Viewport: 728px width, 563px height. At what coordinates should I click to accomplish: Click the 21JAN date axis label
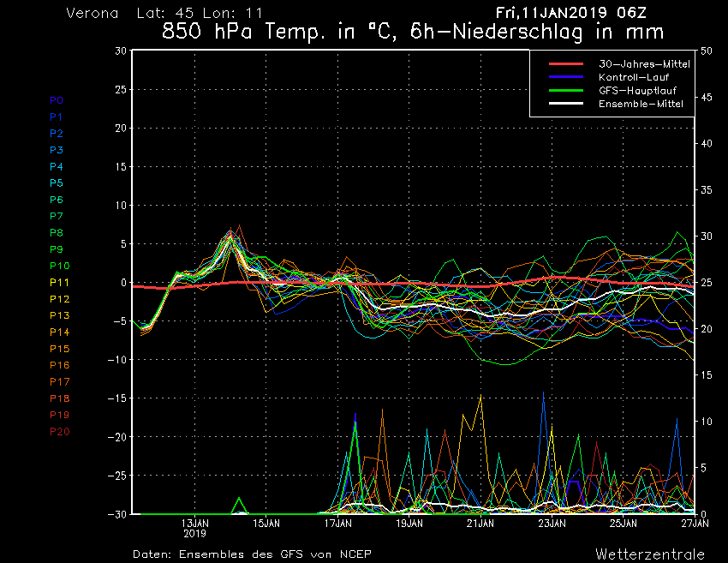[480, 522]
